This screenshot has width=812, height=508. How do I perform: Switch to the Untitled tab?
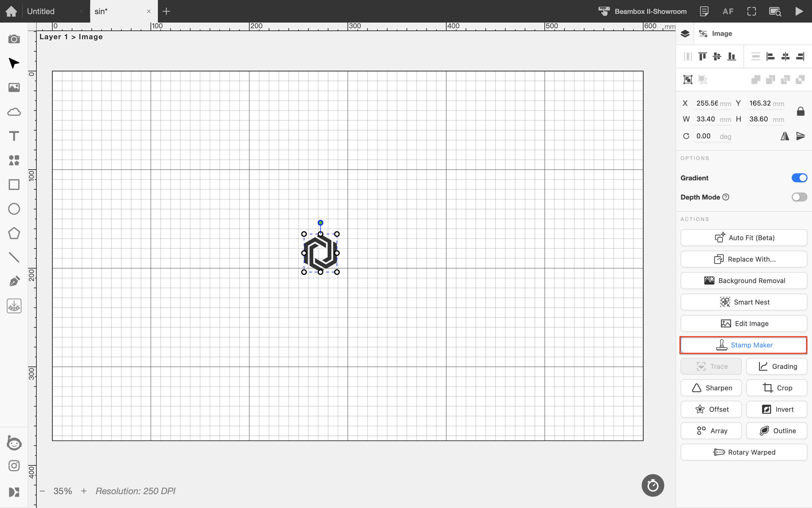tap(41, 11)
